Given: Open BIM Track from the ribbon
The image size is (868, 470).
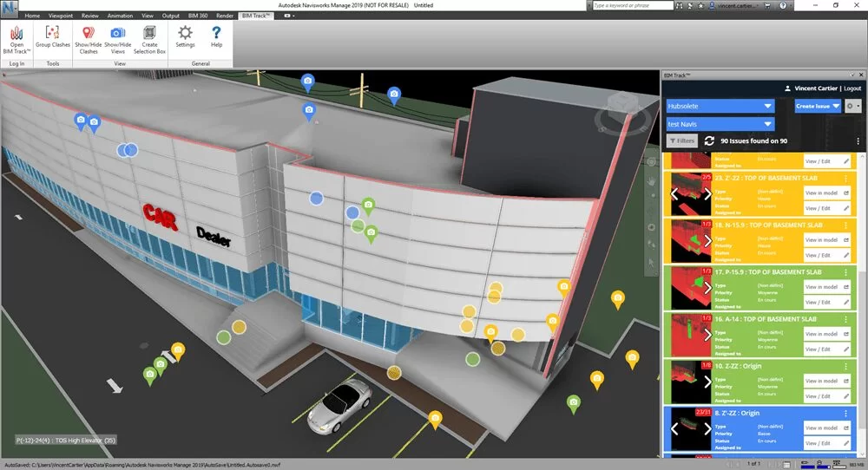Looking at the screenshot, I should 16,38.
